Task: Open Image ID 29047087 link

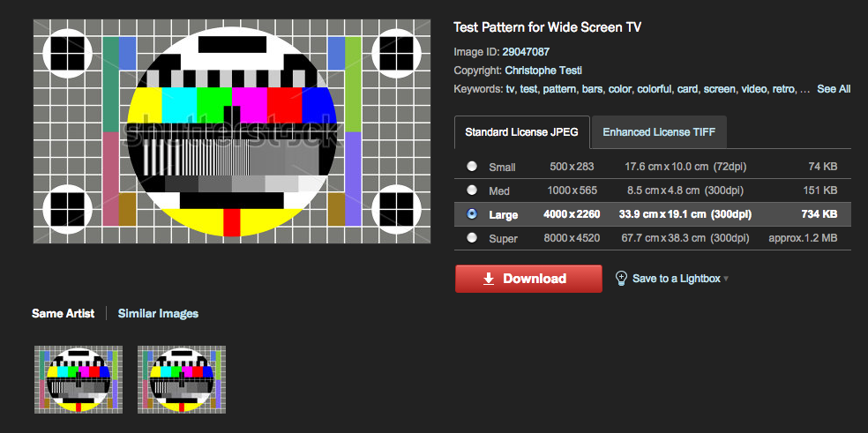Action: 526,52
